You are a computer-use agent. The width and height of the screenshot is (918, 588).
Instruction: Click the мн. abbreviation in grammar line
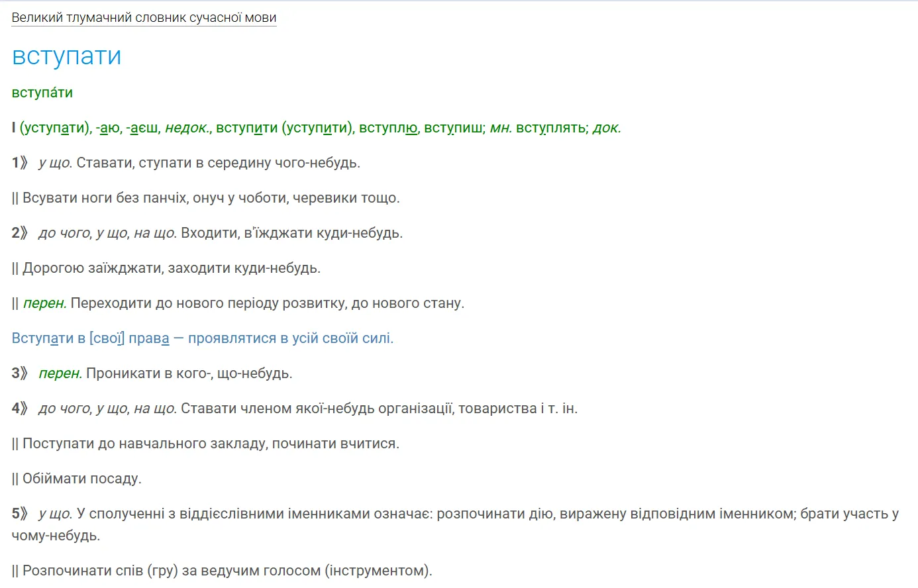(x=501, y=128)
